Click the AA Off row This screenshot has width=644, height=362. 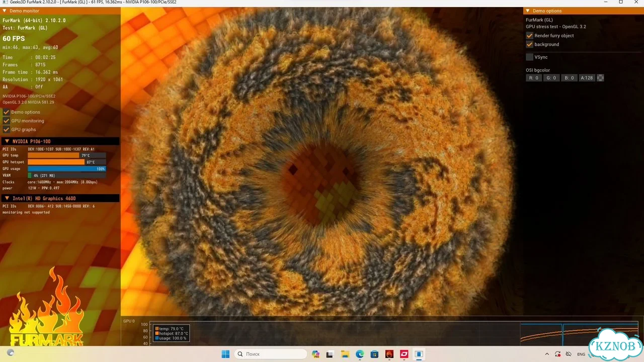[23, 87]
